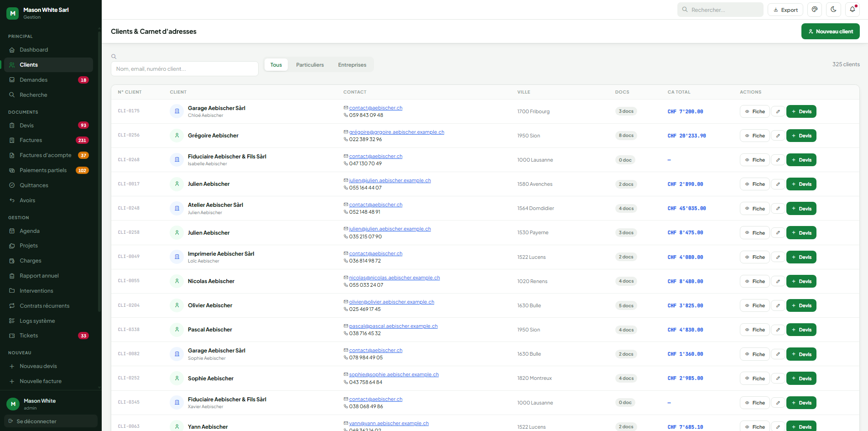Image resolution: width=868 pixels, height=431 pixels.
Task: Click client number CLI-0338
Action: point(129,329)
